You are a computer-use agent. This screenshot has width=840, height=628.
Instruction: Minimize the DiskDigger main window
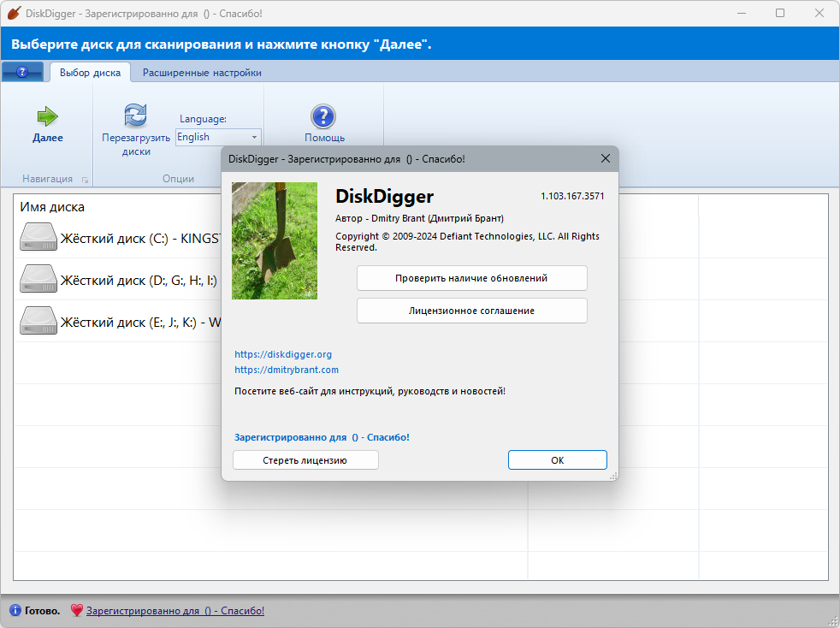(x=742, y=13)
